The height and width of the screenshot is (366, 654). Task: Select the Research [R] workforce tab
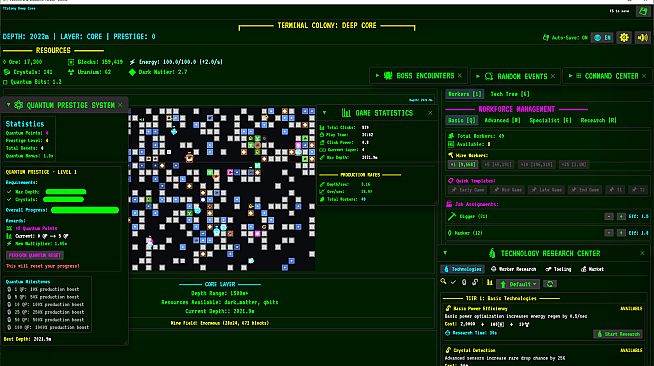click(598, 120)
